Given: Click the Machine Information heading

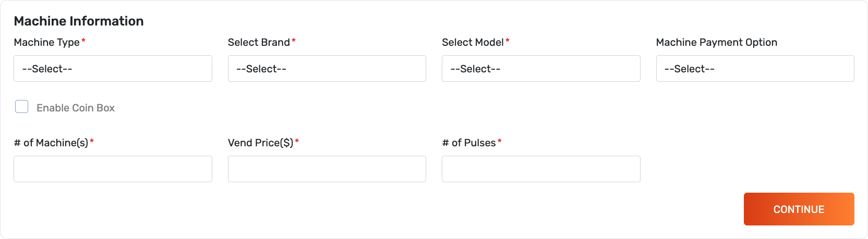Looking at the screenshot, I should [x=79, y=21].
